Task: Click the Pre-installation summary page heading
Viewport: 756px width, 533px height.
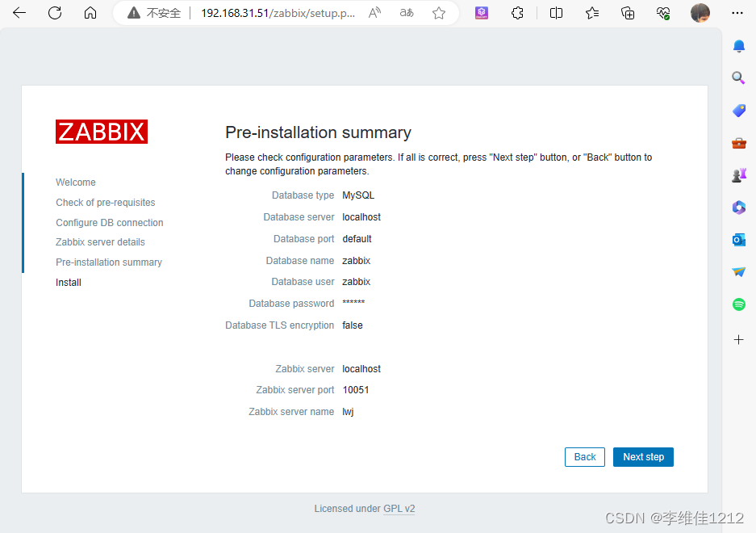Action: 318,132
